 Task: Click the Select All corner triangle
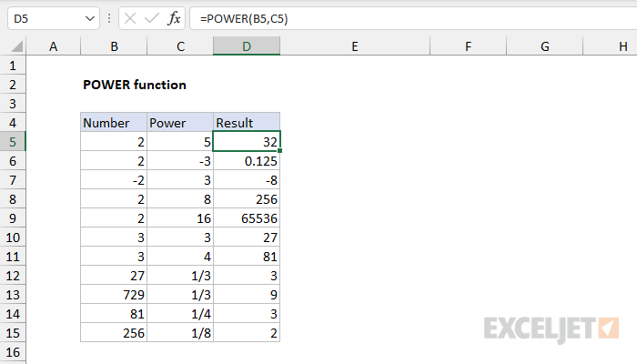click(x=16, y=46)
